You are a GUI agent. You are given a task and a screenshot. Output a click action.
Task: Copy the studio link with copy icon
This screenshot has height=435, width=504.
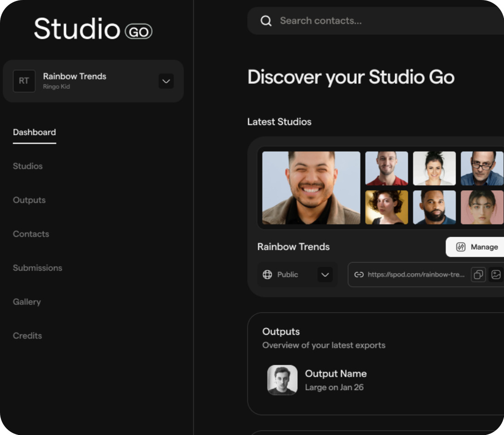pyautogui.click(x=478, y=275)
